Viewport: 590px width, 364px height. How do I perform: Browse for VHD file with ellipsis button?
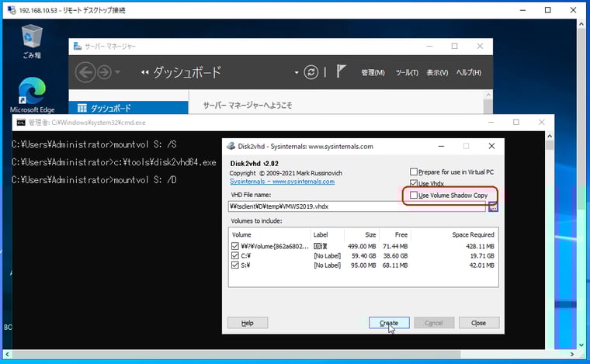493,206
